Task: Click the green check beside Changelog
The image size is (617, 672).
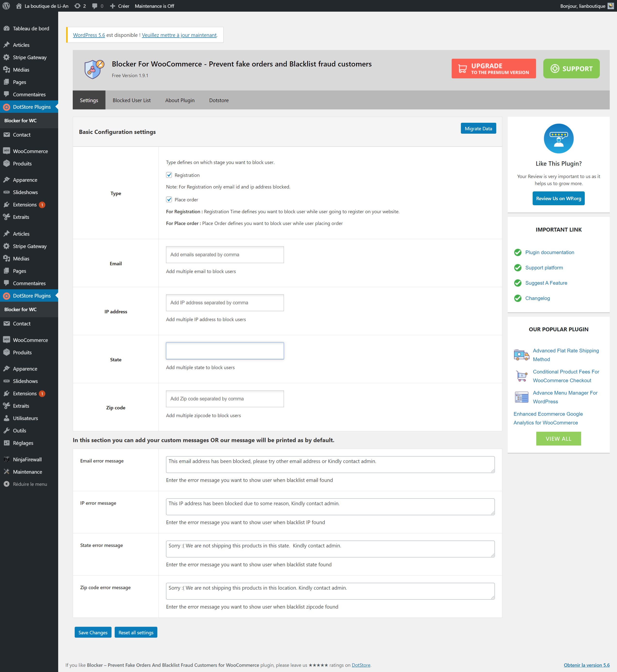Action: tap(518, 298)
